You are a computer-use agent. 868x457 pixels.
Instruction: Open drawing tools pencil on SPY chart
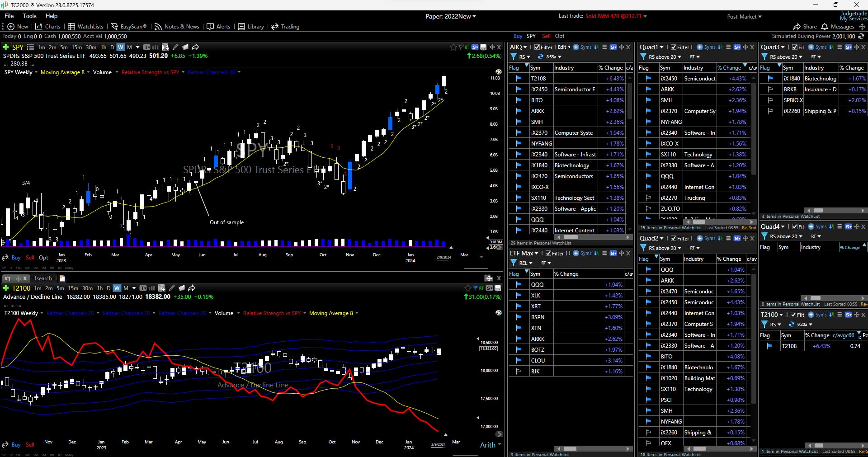point(175,47)
